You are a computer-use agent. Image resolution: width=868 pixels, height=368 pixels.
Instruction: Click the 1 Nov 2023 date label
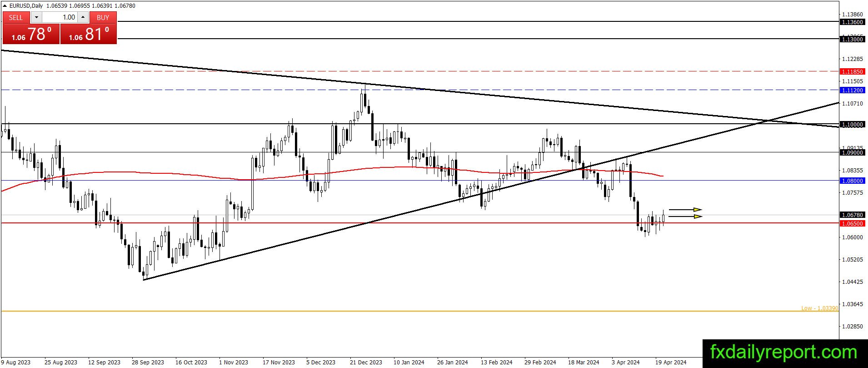pos(234,363)
